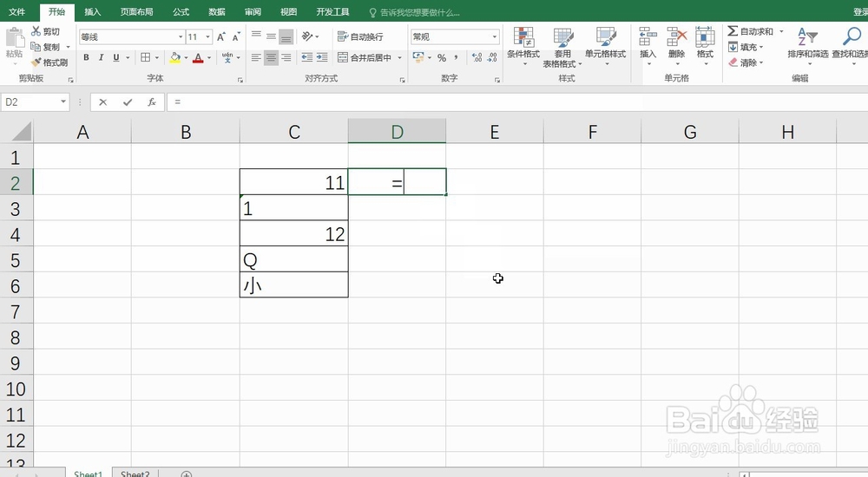
Task: Select cell C2 containing 11
Action: 294,182
